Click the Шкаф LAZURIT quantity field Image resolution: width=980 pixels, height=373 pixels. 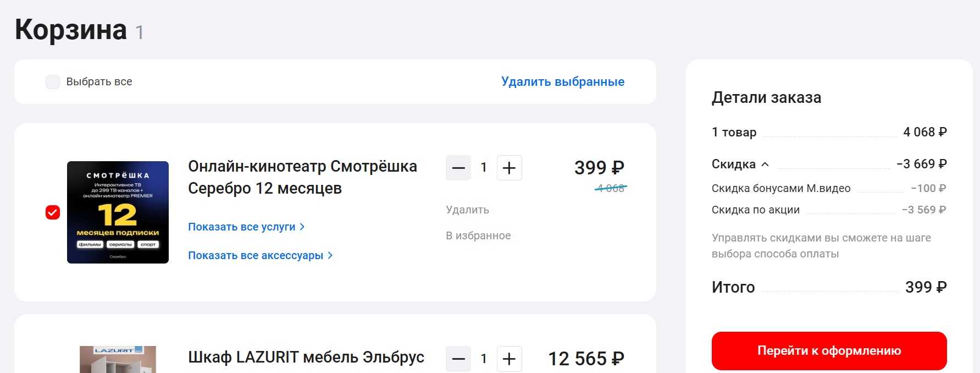pyautogui.click(x=484, y=359)
